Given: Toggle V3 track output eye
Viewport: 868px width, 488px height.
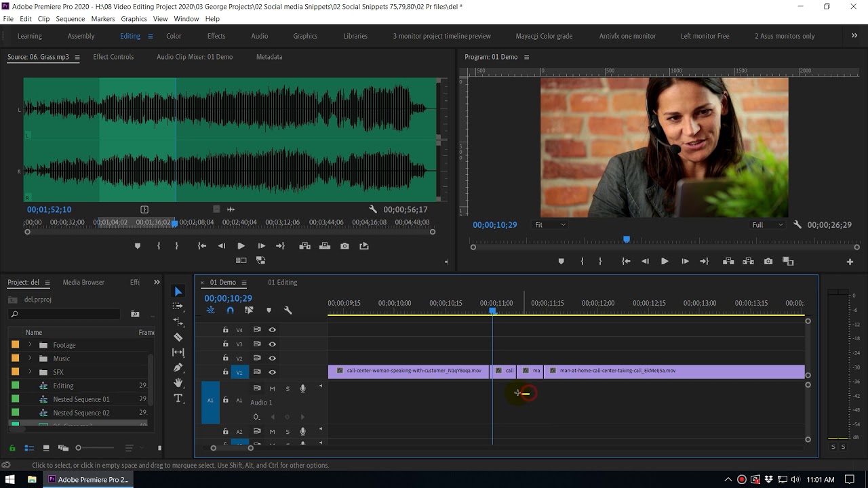Looking at the screenshot, I should (272, 344).
